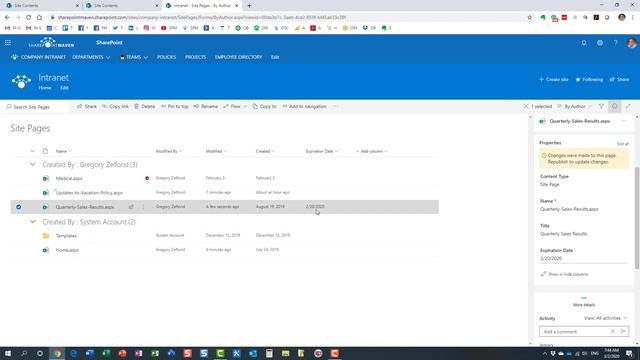Screen dimensions: 640x360
Task: Click the Edit link under the Intranet title
Action: pyautogui.click(x=64, y=88)
